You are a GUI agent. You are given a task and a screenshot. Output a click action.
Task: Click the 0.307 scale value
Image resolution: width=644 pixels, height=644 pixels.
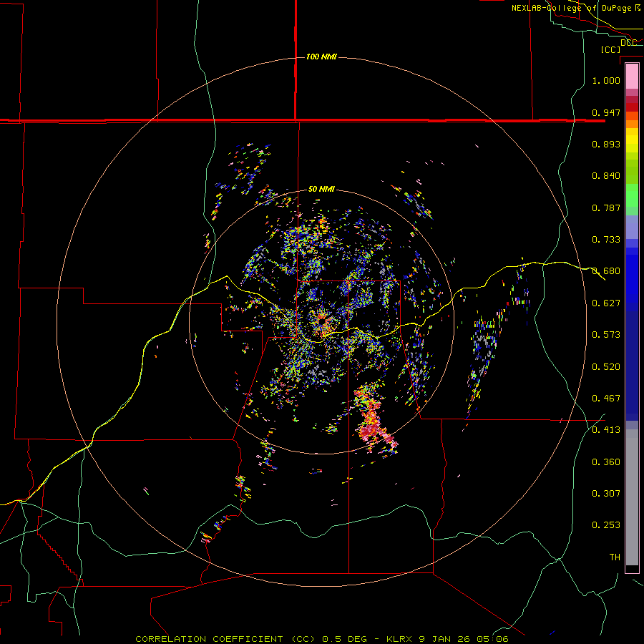[606, 494]
